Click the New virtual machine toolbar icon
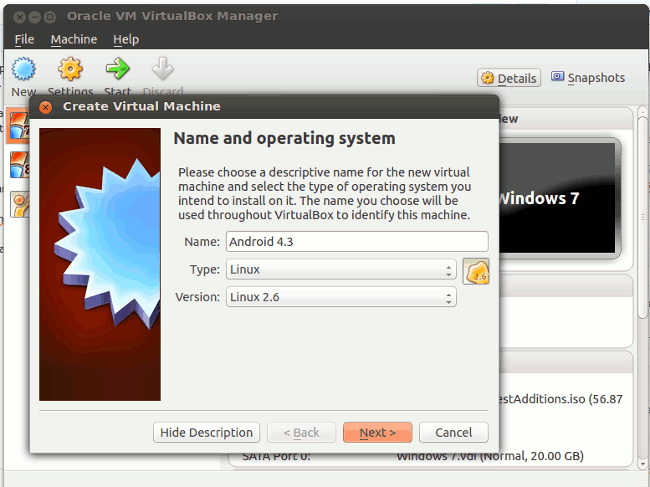 tap(23, 71)
